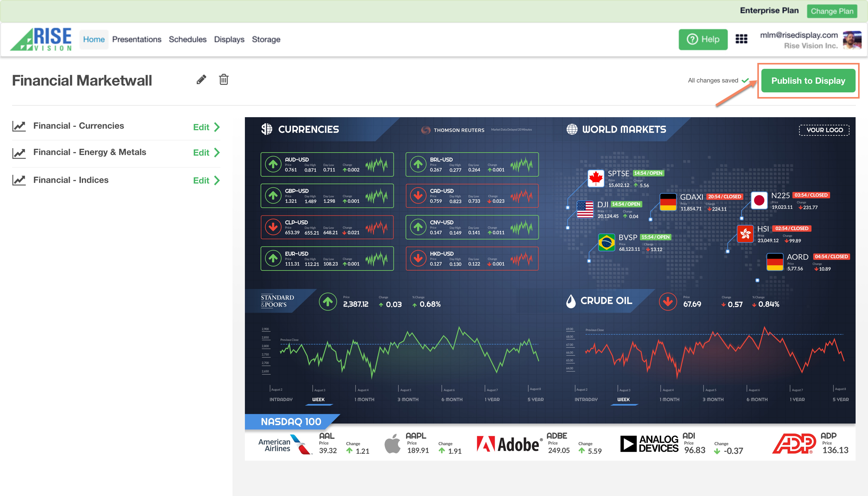Click the Brazil flag for BVSP
Screen dimensions: 868x496
tap(606, 242)
